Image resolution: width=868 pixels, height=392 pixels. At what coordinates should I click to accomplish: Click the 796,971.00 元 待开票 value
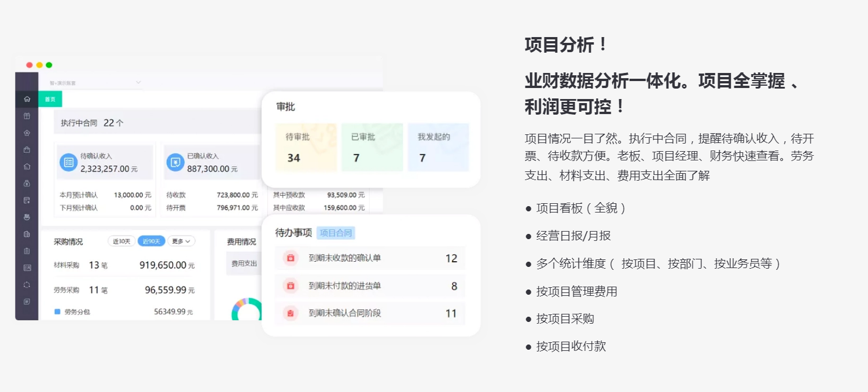(237, 208)
